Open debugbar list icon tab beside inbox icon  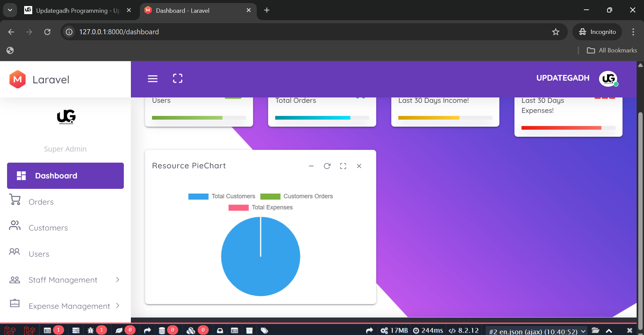[235, 331]
